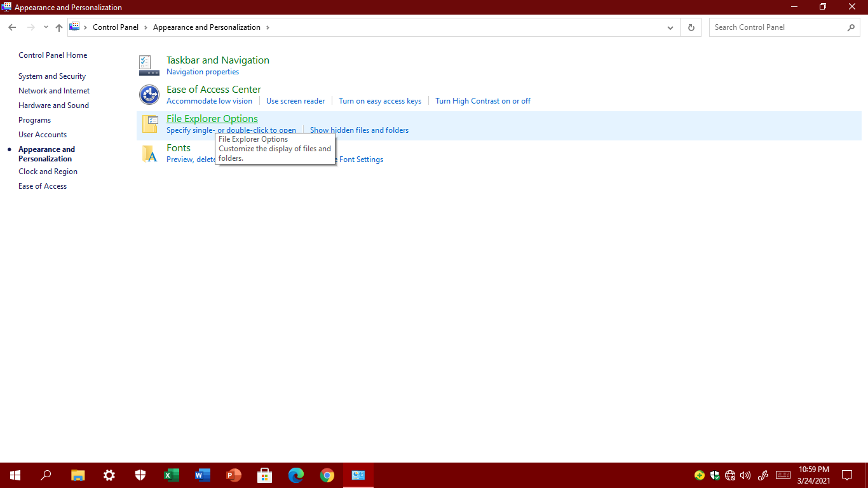
Task: Click Turn High Contrast on or off
Action: [x=482, y=101]
